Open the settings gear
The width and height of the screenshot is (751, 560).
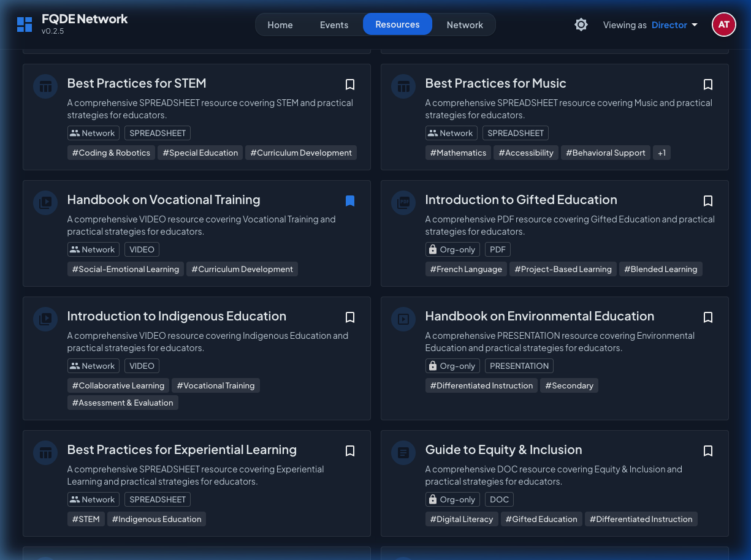click(x=581, y=25)
